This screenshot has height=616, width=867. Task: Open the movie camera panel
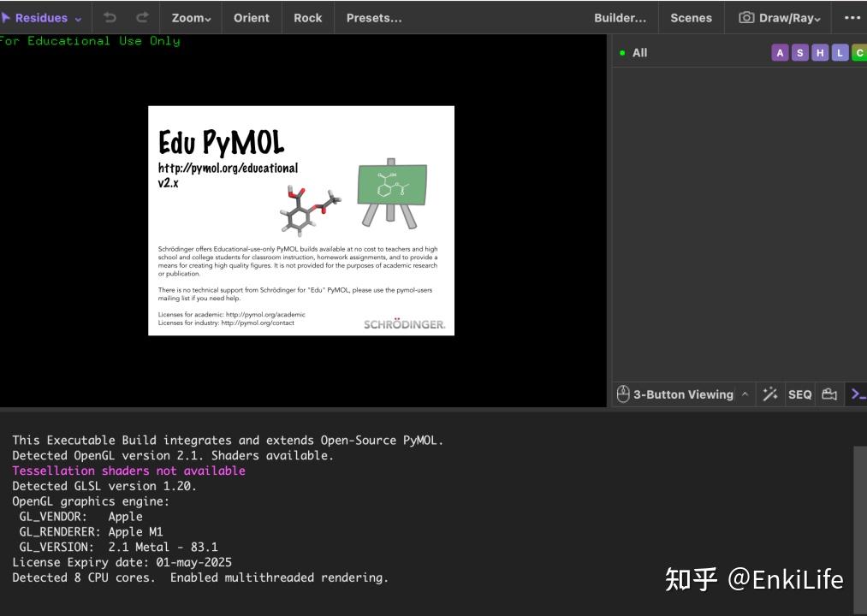click(828, 394)
